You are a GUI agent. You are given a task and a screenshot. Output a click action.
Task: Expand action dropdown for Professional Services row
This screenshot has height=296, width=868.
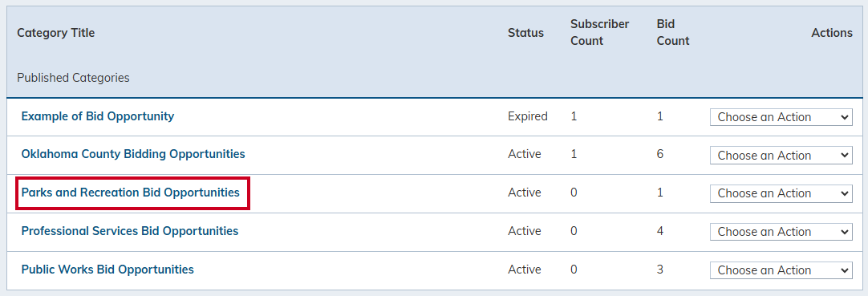tap(781, 232)
